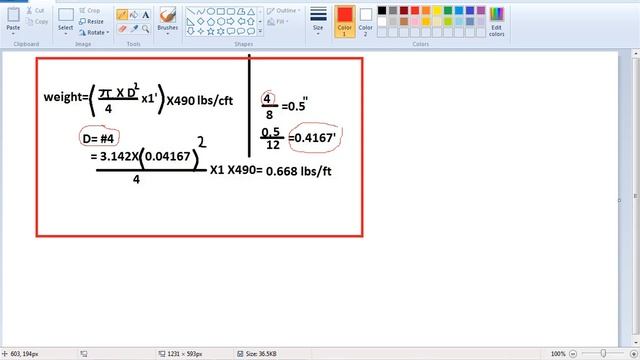This screenshot has height=360, width=640.
Task: Click the Copy button
Action: [x=37, y=21]
